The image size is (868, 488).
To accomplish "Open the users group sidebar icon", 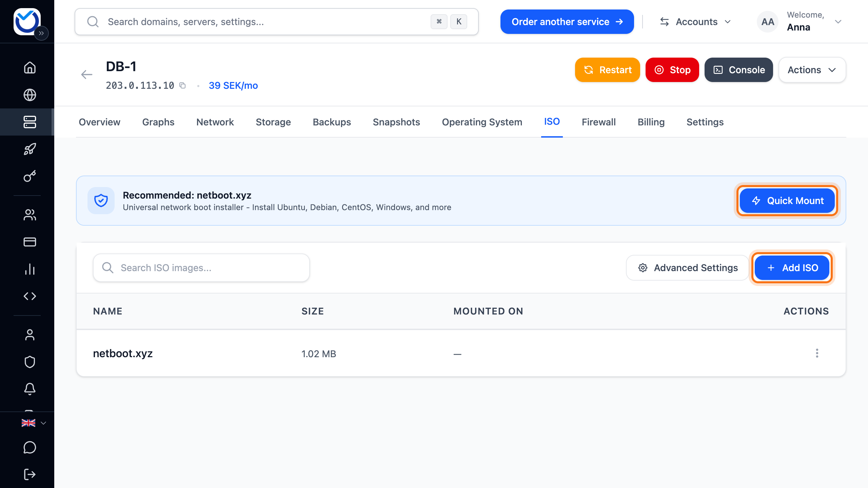I will (x=30, y=215).
